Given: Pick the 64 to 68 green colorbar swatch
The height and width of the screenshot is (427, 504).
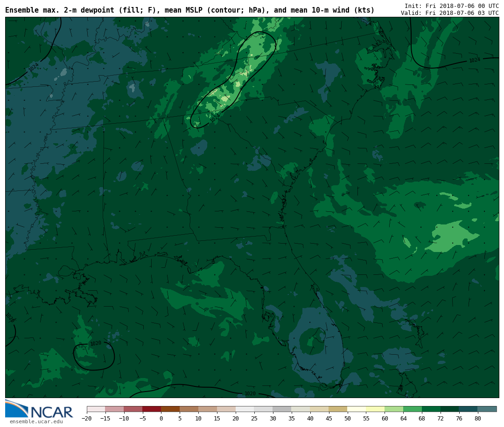Looking at the screenshot, I should pos(413,409).
